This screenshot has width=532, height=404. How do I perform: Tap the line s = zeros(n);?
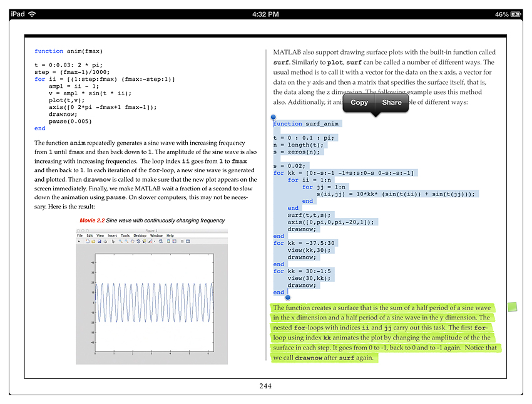tap(297, 152)
